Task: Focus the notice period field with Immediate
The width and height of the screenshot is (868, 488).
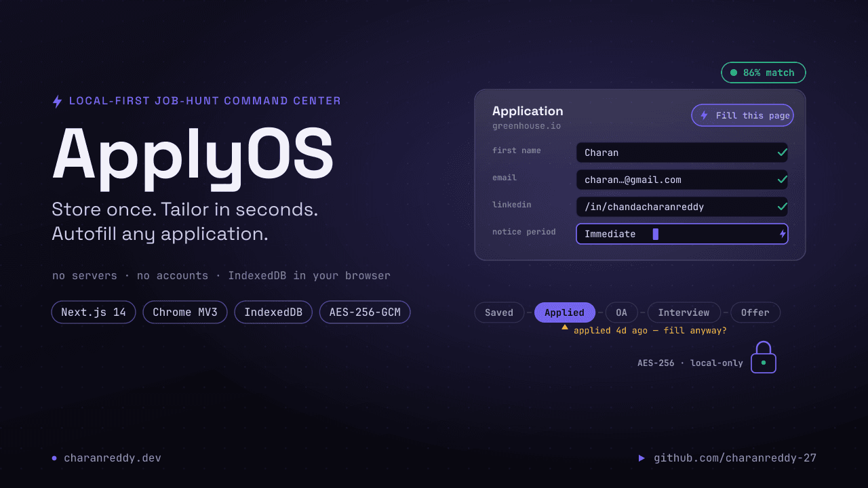Action: tap(682, 234)
